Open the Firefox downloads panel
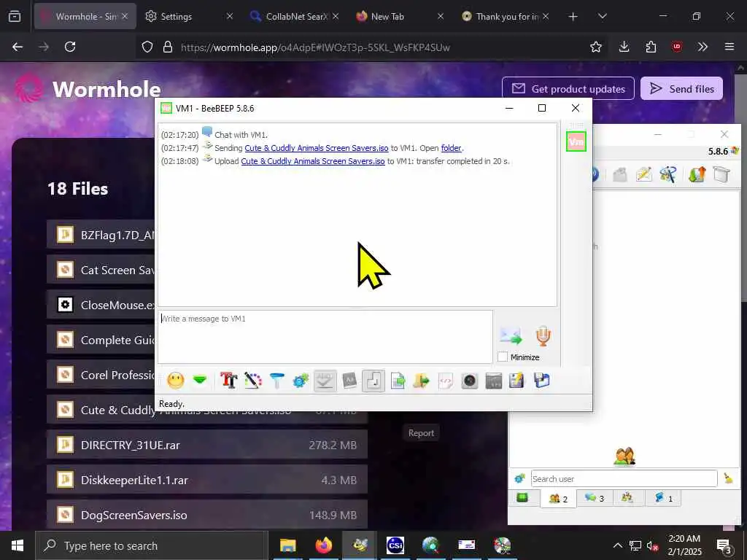747x560 pixels. [x=624, y=47]
